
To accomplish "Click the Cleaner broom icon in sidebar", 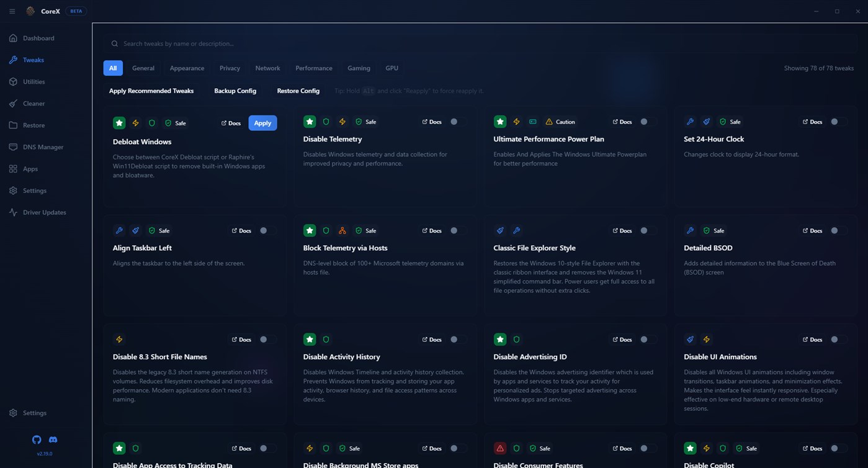I will pyautogui.click(x=13, y=104).
